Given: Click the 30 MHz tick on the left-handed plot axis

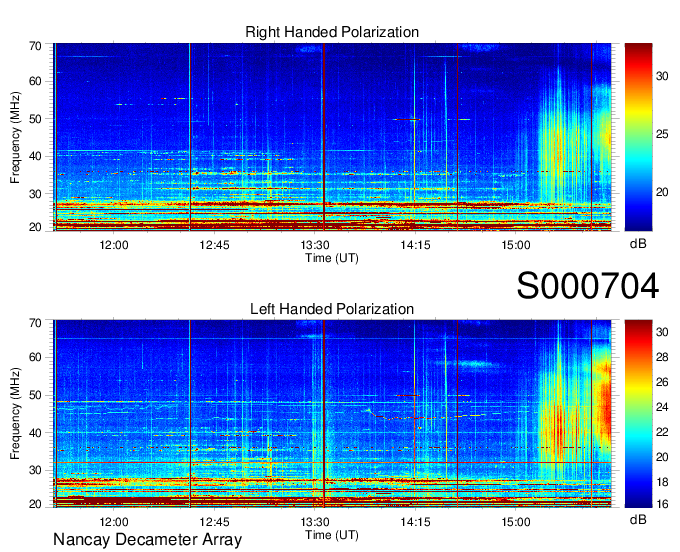Looking at the screenshot, I should click(x=35, y=470).
